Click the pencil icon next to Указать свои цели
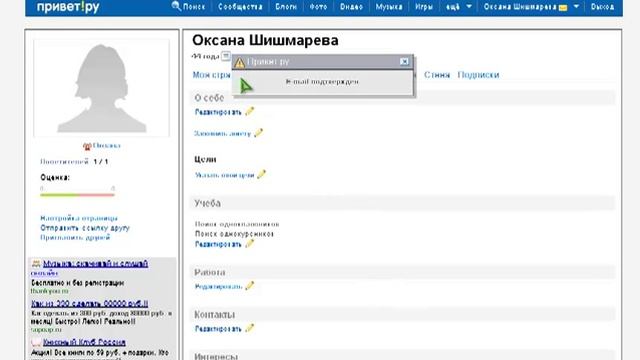Viewport: 640px width, 360px height. (x=261, y=174)
